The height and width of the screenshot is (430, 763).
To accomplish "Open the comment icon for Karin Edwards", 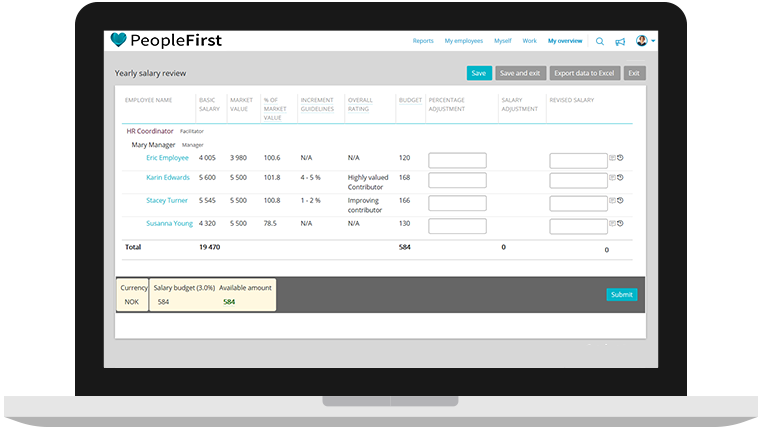I will [x=612, y=178].
